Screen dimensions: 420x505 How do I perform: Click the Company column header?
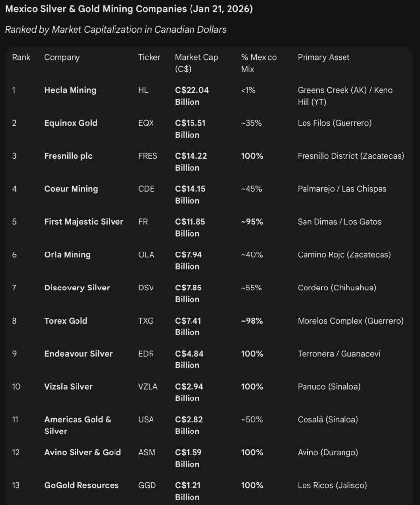62,57
